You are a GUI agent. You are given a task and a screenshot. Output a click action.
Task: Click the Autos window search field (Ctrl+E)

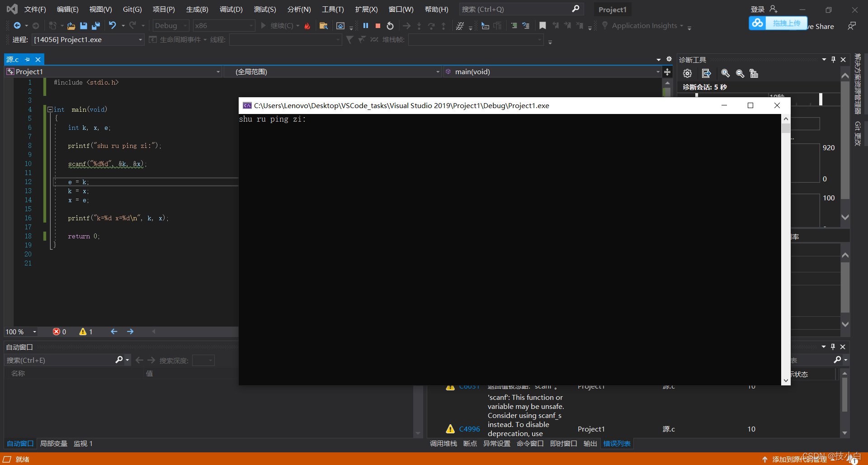pyautogui.click(x=67, y=360)
